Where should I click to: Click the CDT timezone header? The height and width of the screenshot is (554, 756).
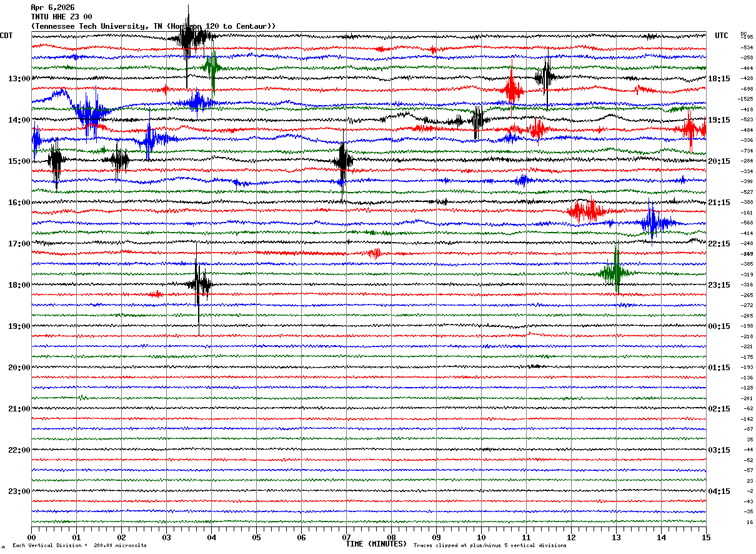point(7,36)
